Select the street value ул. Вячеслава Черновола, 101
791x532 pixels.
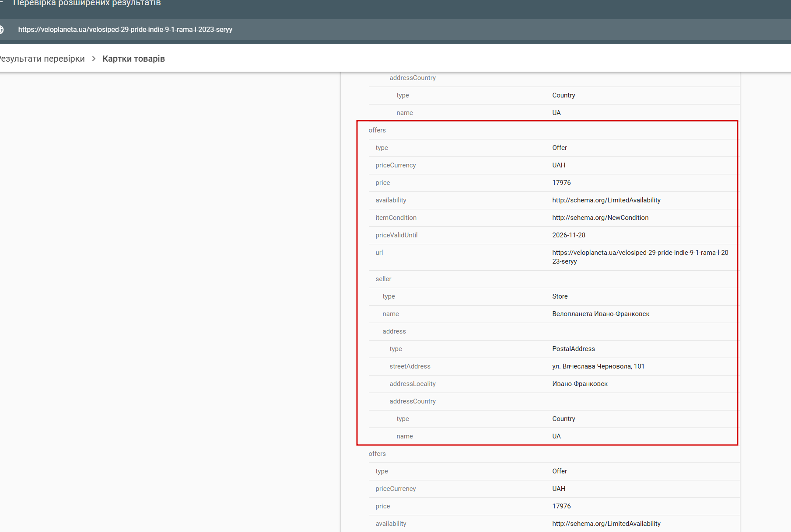(598, 366)
